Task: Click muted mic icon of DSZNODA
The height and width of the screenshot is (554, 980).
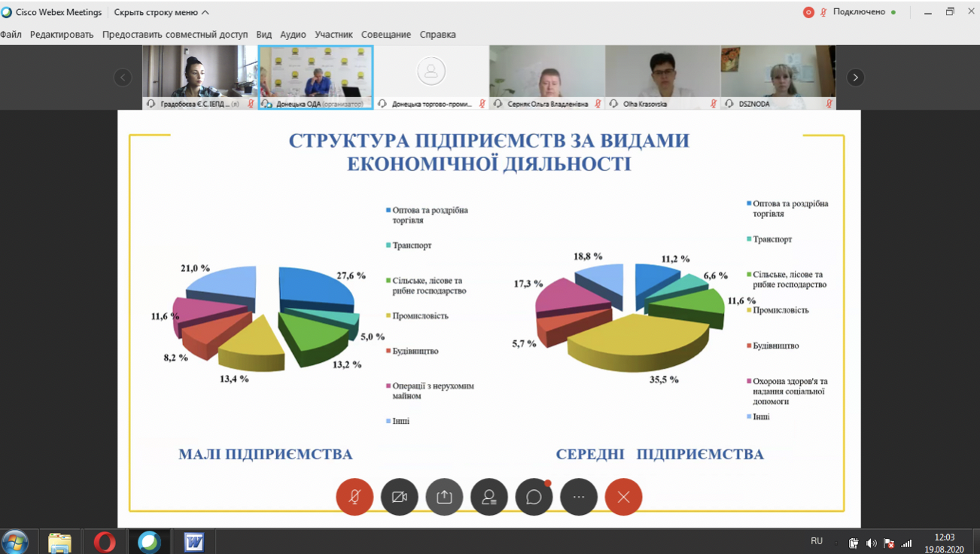Action: click(829, 104)
